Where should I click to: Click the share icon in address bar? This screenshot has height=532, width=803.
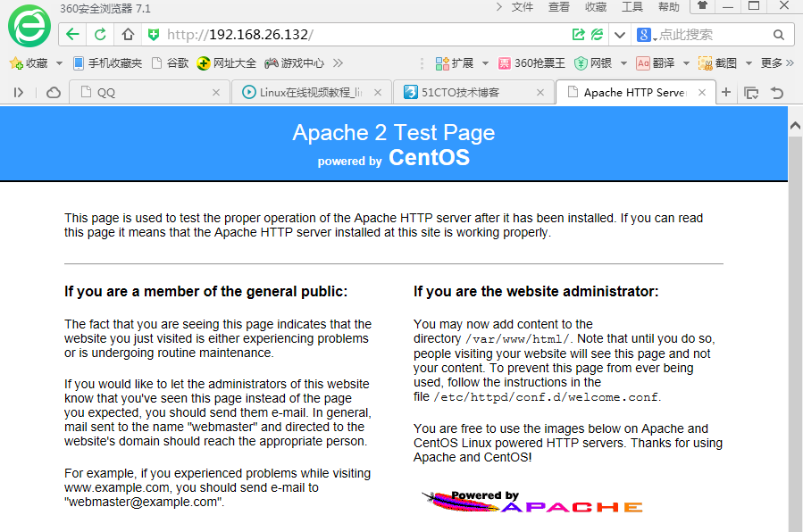click(x=578, y=34)
